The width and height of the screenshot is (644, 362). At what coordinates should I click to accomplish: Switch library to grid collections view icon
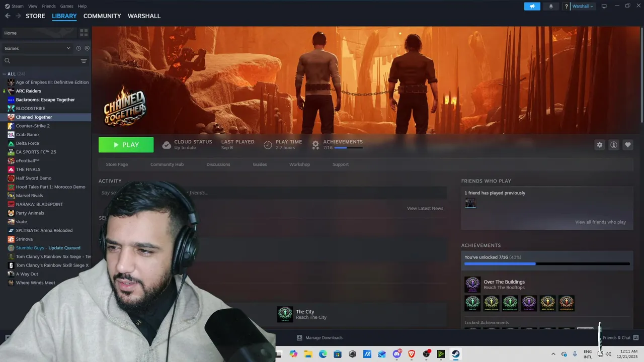coord(84,33)
